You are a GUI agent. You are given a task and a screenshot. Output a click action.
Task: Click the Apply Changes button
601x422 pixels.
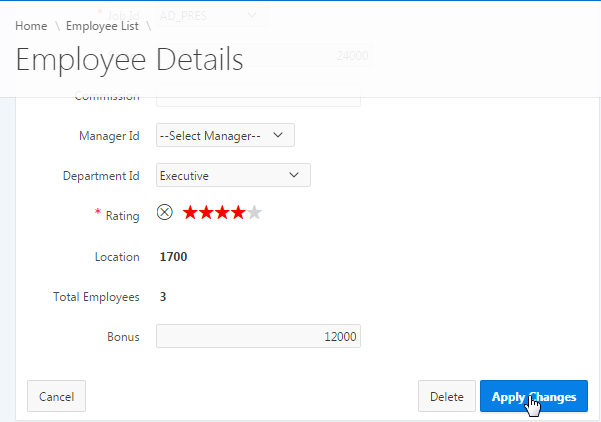[x=534, y=397]
